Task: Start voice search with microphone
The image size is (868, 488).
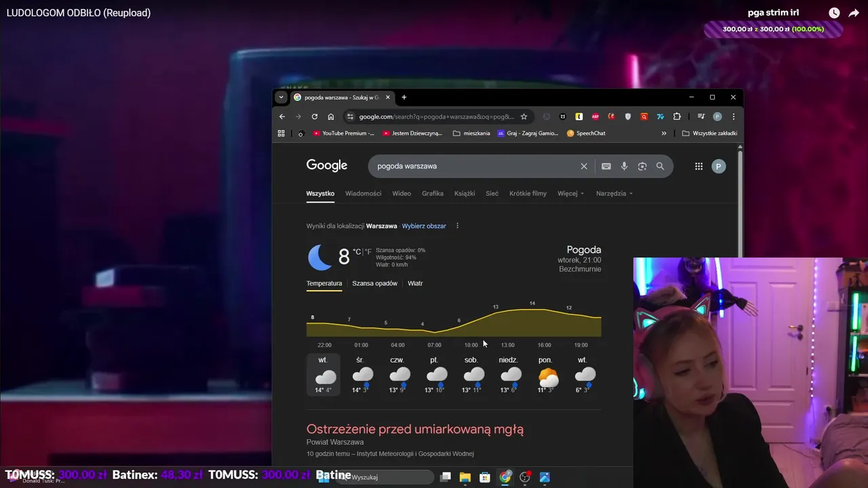Action: pyautogui.click(x=624, y=166)
